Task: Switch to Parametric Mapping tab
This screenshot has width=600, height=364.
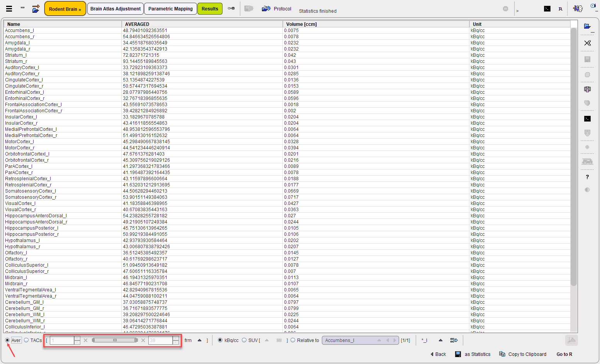Action: pyautogui.click(x=170, y=8)
